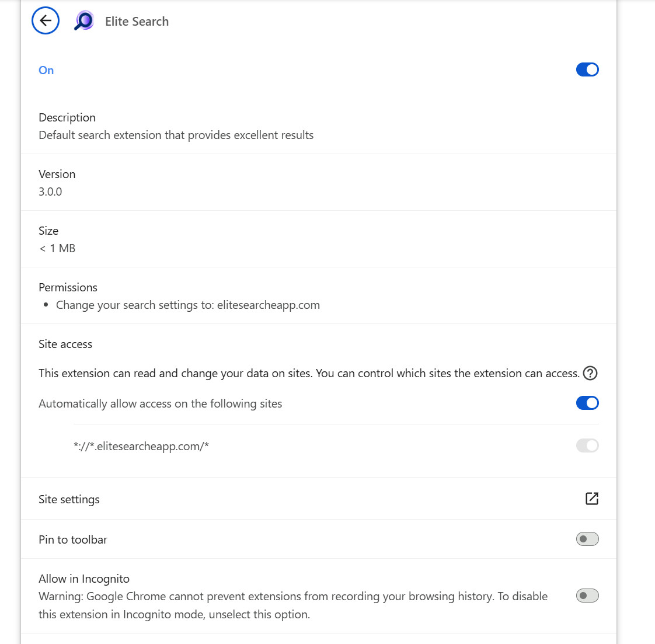Go back using the arrow button
Viewport: 655px width, 644px height.
pyautogui.click(x=46, y=20)
